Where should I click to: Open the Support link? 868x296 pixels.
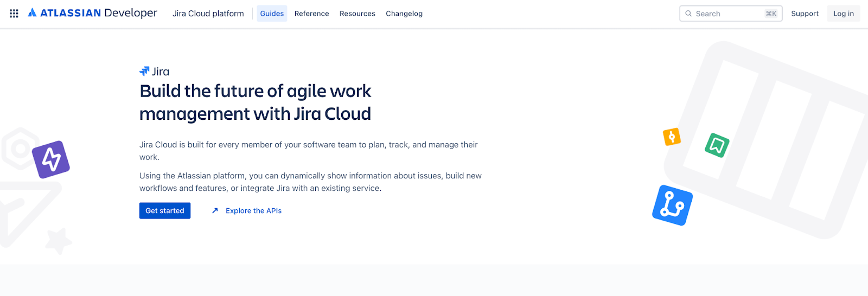click(x=805, y=14)
